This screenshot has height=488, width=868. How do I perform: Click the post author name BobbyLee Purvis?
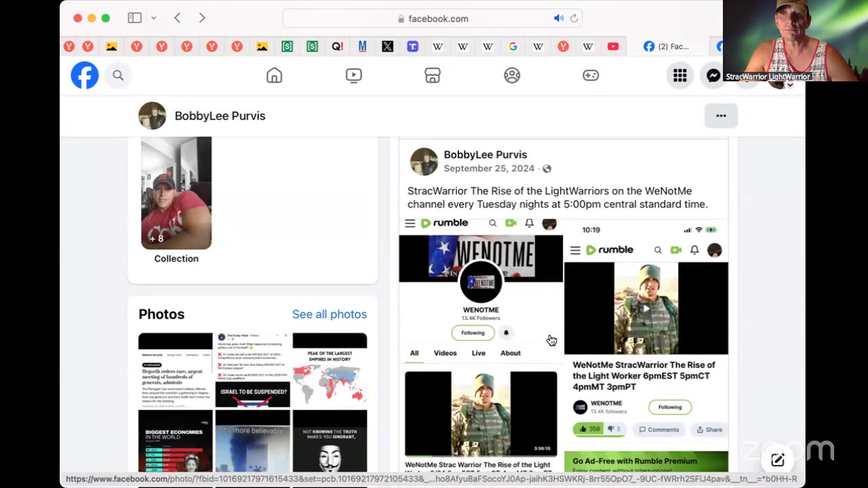pos(485,155)
